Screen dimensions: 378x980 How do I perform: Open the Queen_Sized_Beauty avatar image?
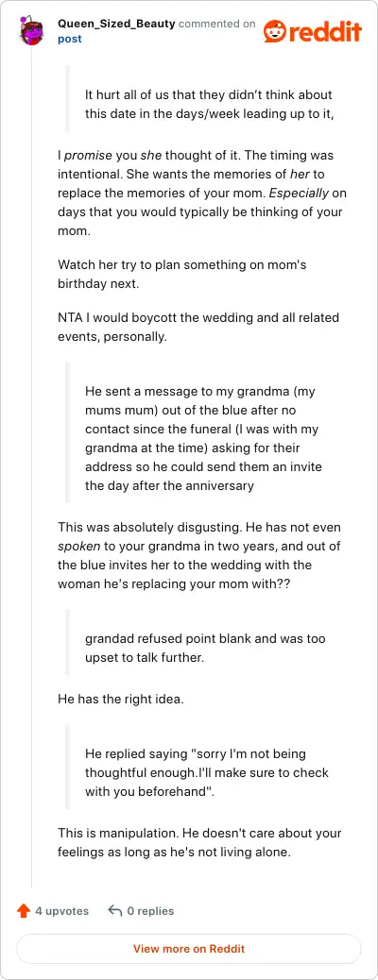(32, 31)
